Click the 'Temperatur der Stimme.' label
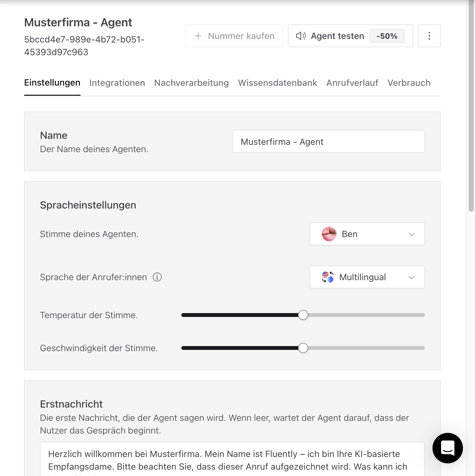 tap(89, 315)
